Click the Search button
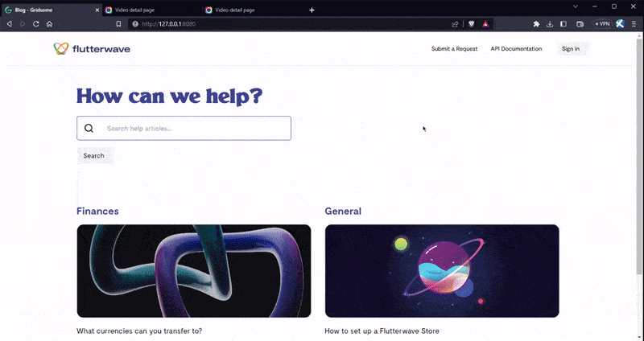Screen dimensions: 644x341 pos(93,156)
